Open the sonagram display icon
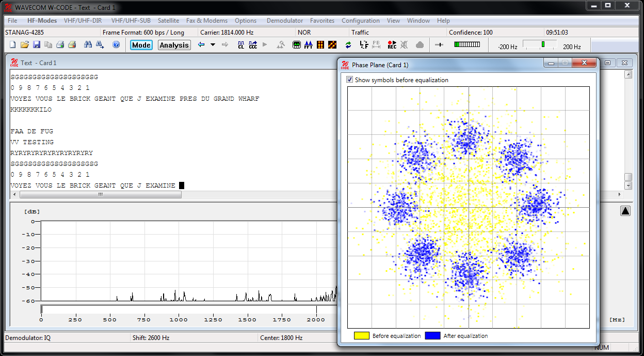 pyautogui.click(x=320, y=45)
